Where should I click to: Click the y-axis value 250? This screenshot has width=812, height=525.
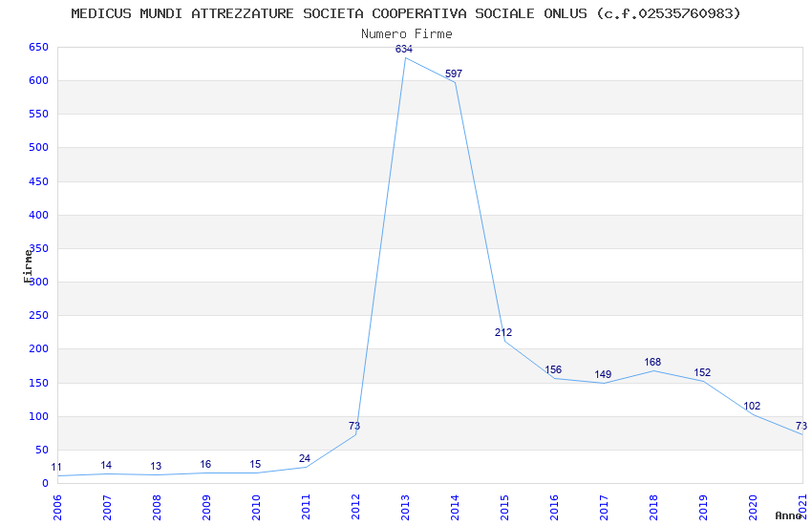coord(38,316)
